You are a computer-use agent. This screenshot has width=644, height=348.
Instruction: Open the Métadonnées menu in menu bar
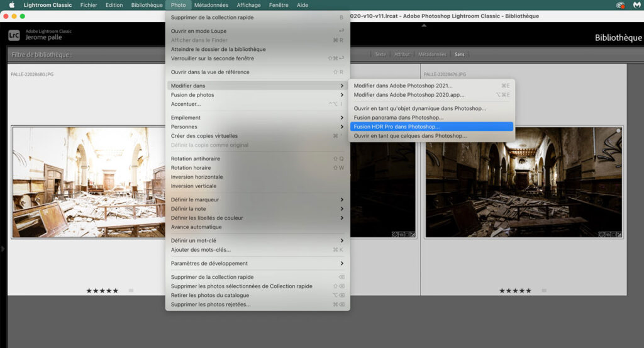pos(211,5)
